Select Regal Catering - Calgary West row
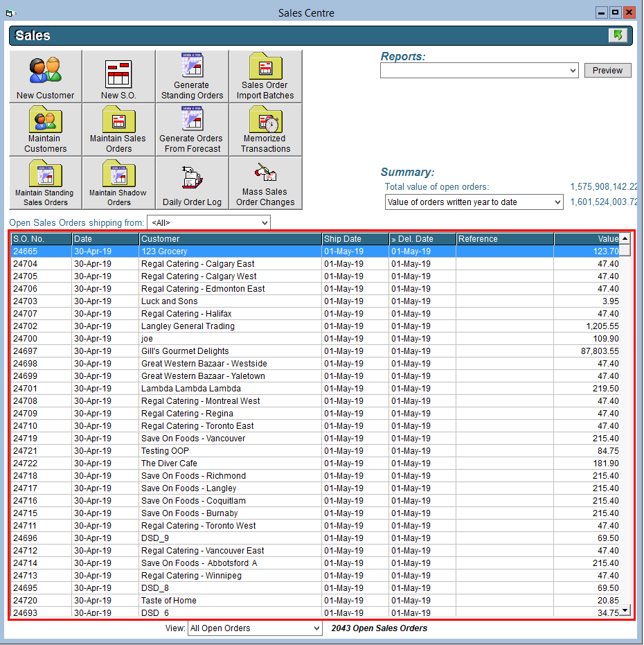Image resolution: width=644 pixels, height=645 pixels. click(315, 276)
